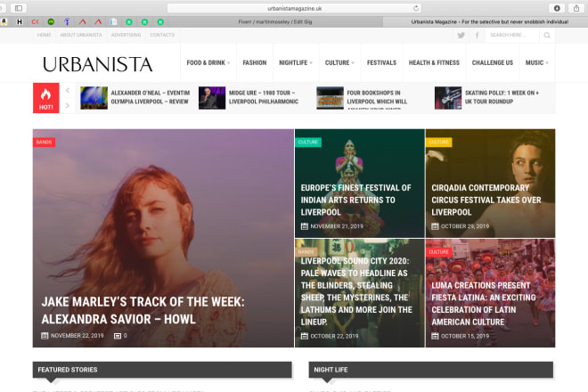Open the Advertising page link
588x392 pixels.
click(x=126, y=35)
